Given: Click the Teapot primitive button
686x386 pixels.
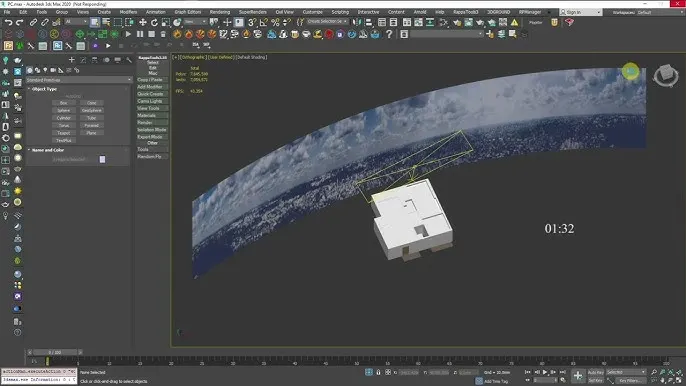Looking at the screenshot, I should coord(64,133).
